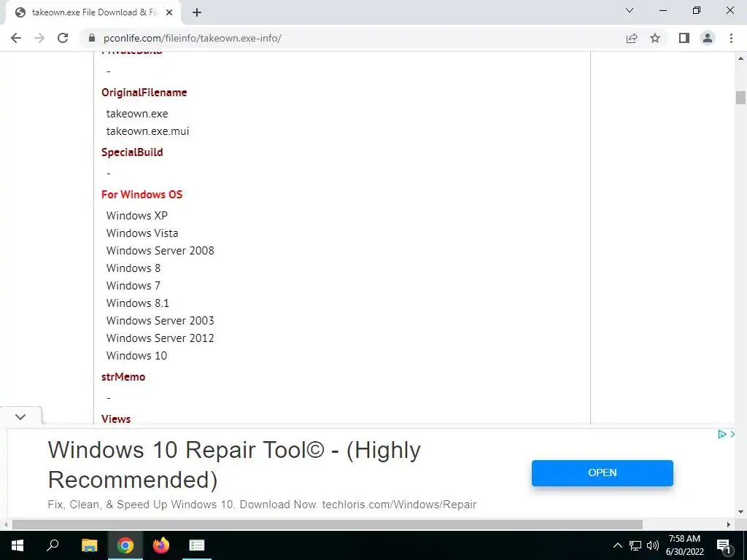Screen dimensions: 747x560
Task: Switch to Chrome in the taskbar
Action: 125,545
